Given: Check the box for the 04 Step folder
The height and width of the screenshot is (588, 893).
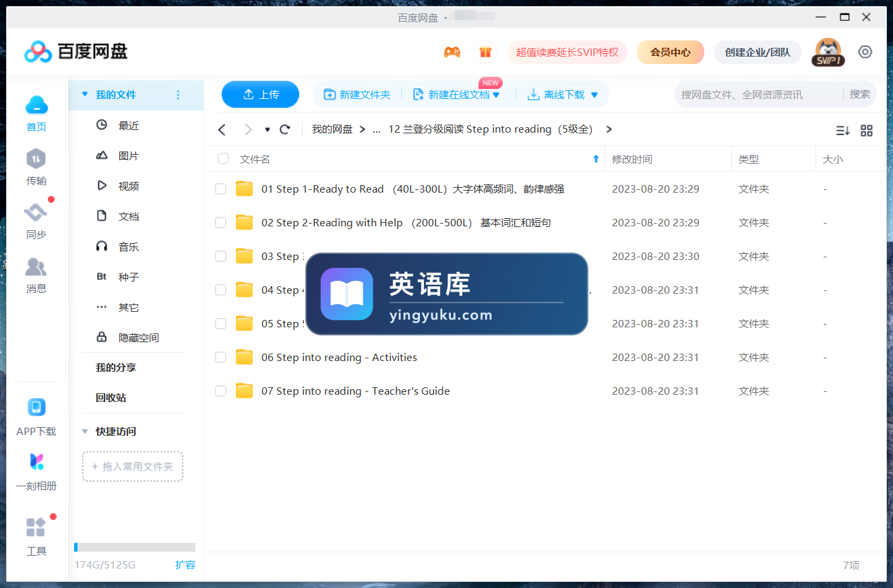Looking at the screenshot, I should click(x=220, y=290).
